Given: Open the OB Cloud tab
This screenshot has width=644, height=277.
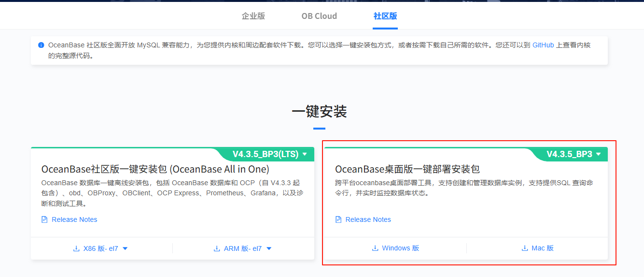Looking at the screenshot, I should pyautogui.click(x=319, y=16).
